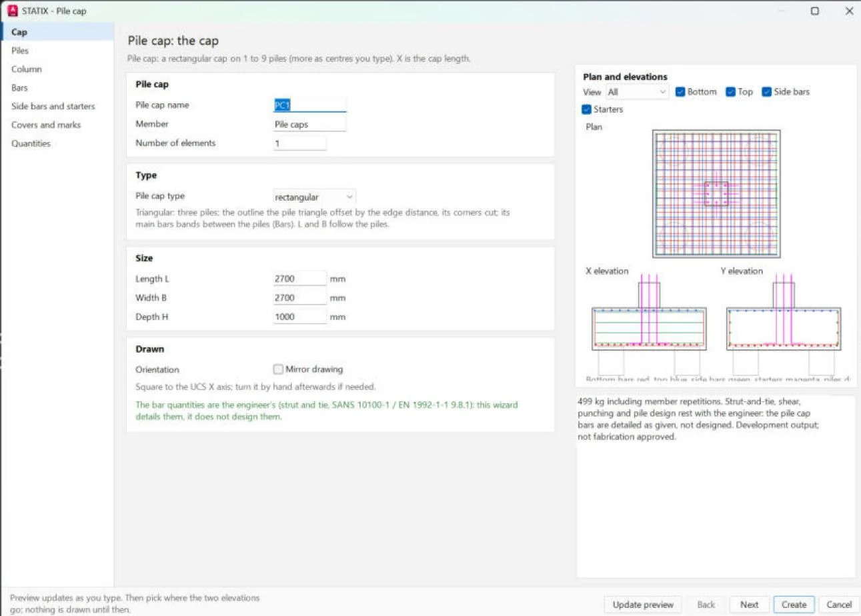Open the View dropdown set to All

click(x=637, y=92)
